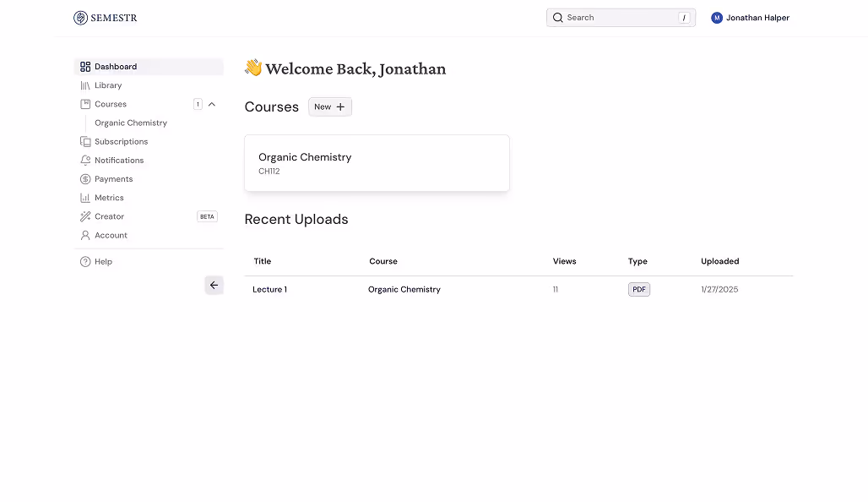Click Organic Chemistry in uploads table
Screen dimensions: 868x502
[404, 289]
